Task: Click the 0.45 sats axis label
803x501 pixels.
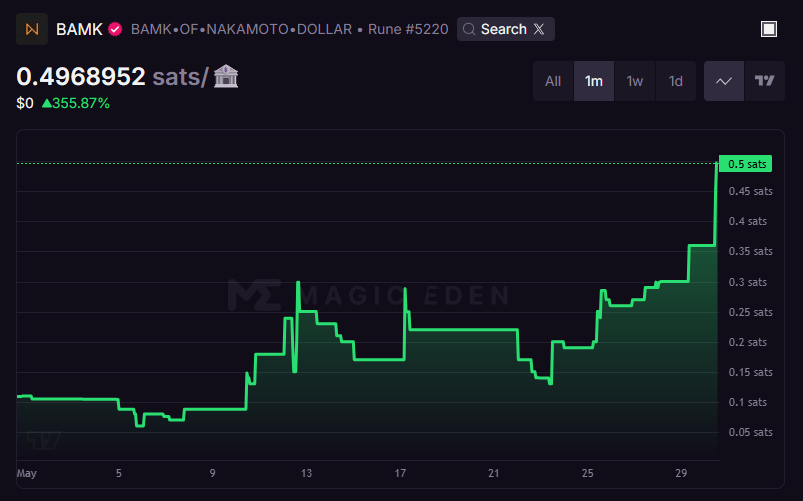Action: [750, 191]
